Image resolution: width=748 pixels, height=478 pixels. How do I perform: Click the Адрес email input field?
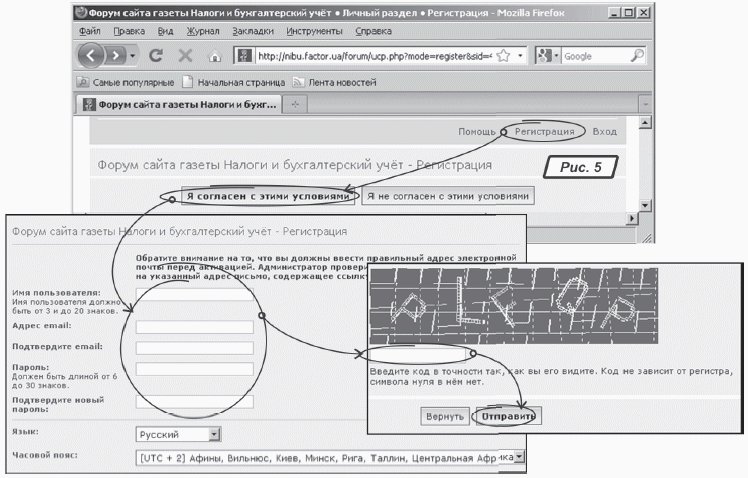pyautogui.click(x=194, y=327)
